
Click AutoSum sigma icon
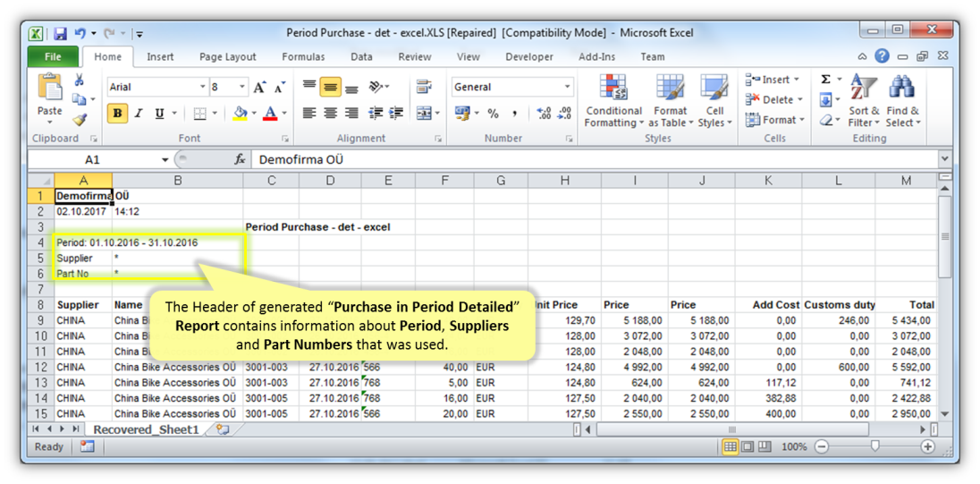click(x=825, y=80)
